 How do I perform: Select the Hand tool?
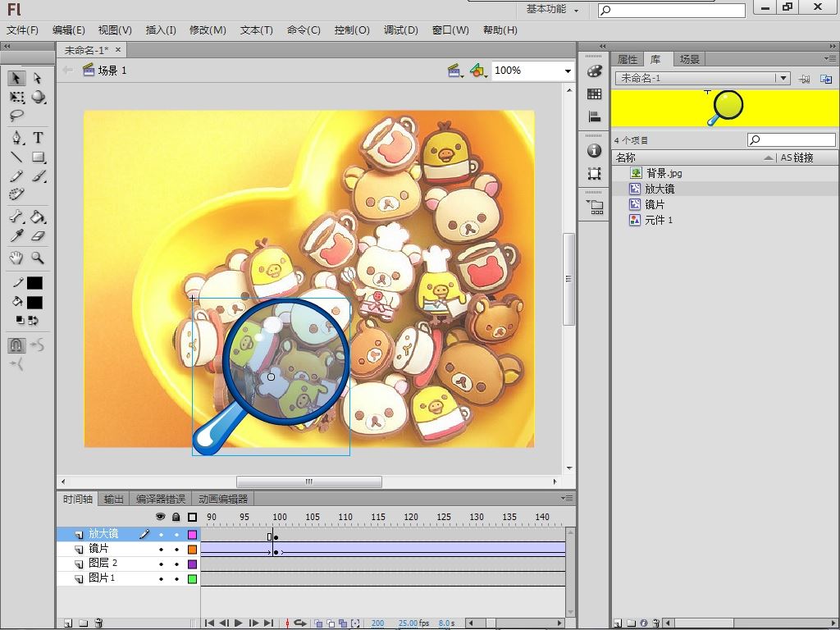[x=16, y=258]
